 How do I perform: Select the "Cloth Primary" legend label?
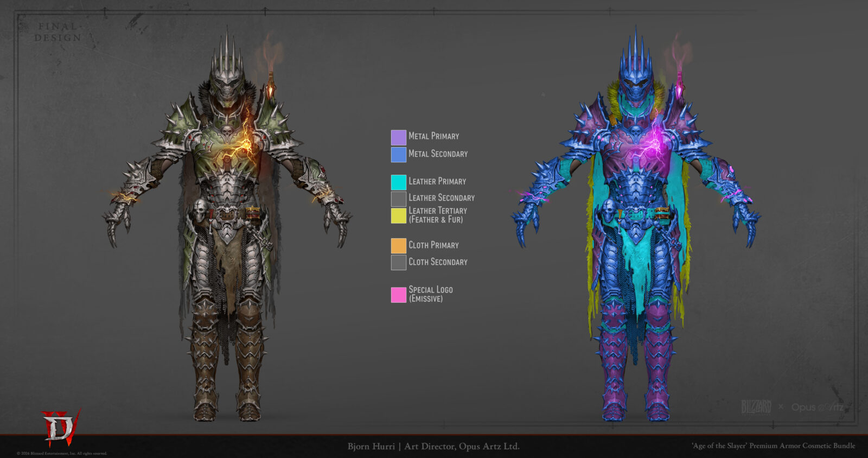pyautogui.click(x=434, y=245)
